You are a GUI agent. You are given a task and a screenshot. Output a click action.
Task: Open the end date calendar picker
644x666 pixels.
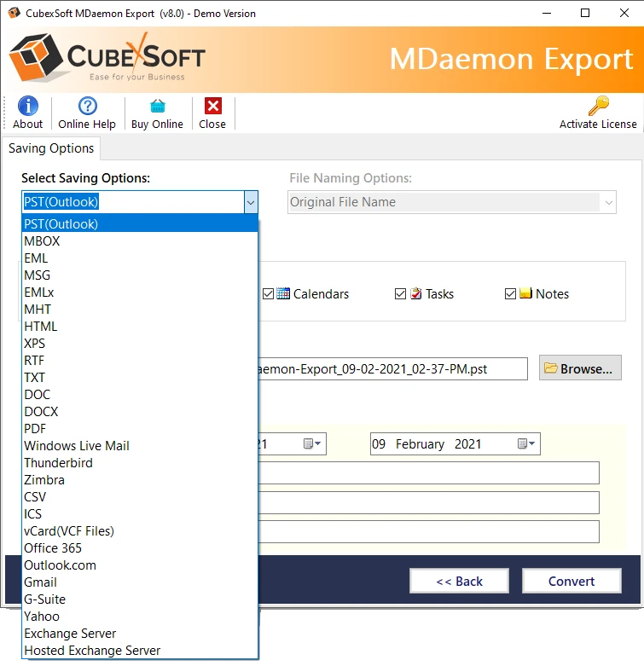(526, 443)
